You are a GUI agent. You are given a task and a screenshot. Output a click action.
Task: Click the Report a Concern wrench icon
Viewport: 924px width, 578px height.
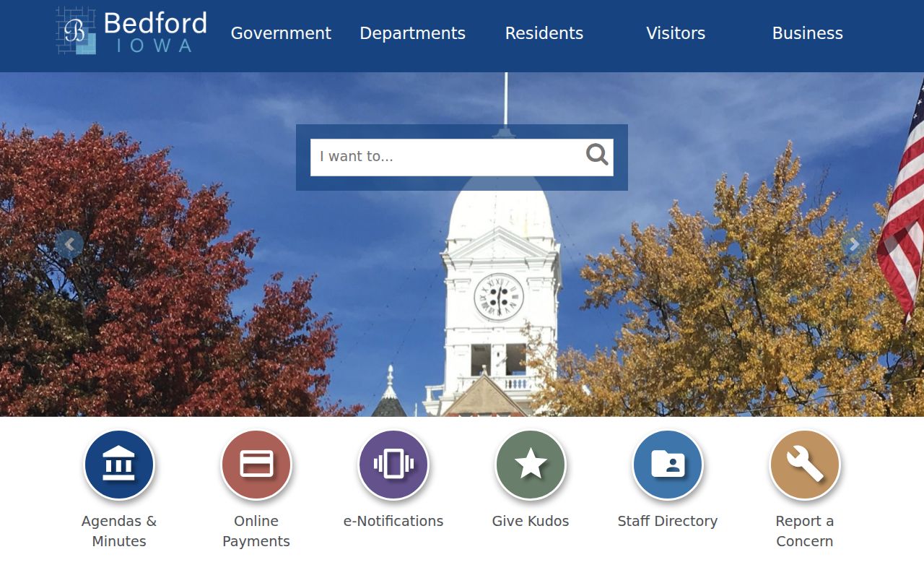pyautogui.click(x=805, y=465)
